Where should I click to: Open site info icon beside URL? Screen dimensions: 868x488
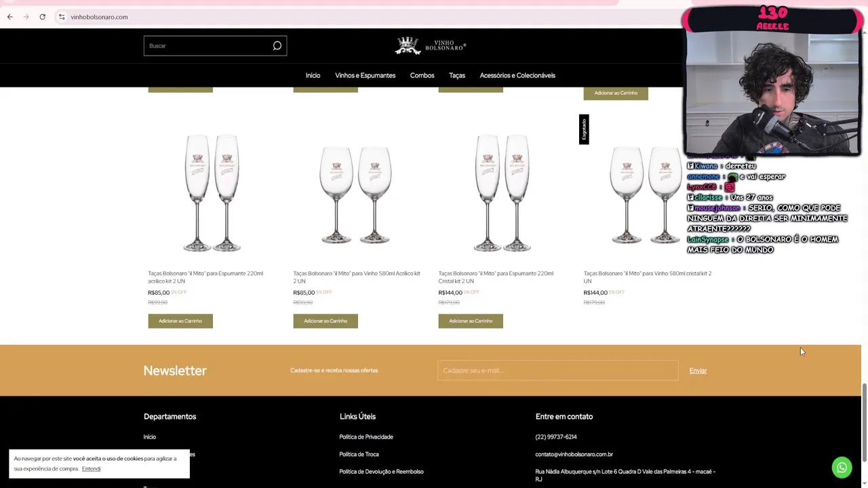click(61, 17)
